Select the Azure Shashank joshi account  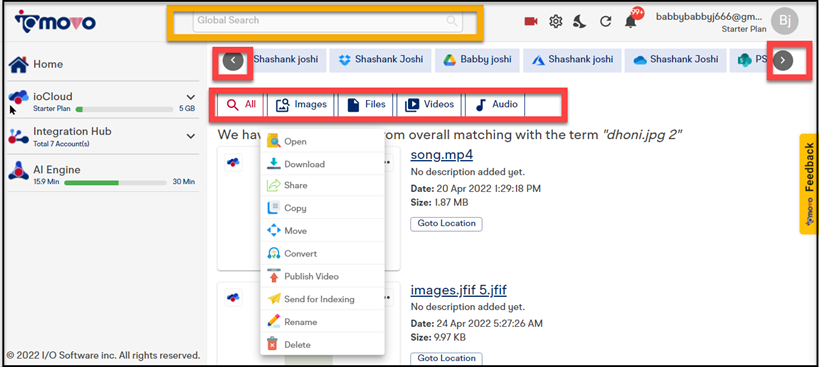[572, 60]
